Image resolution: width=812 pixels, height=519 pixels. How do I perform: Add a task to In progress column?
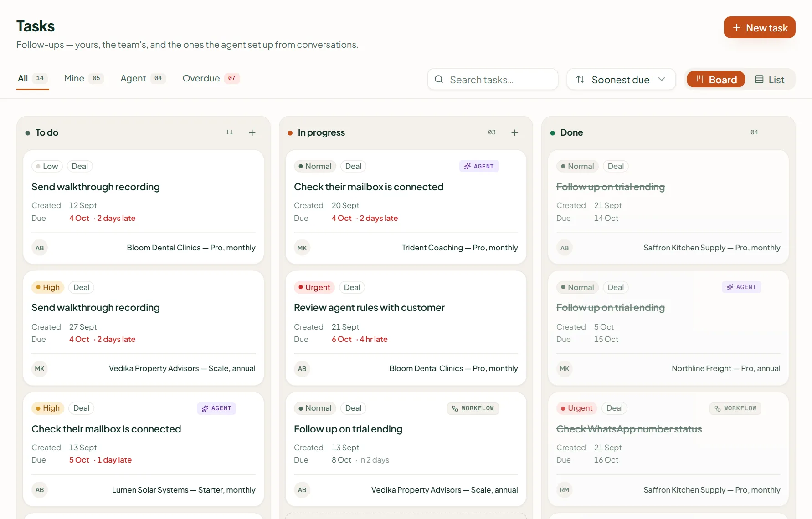pos(514,132)
